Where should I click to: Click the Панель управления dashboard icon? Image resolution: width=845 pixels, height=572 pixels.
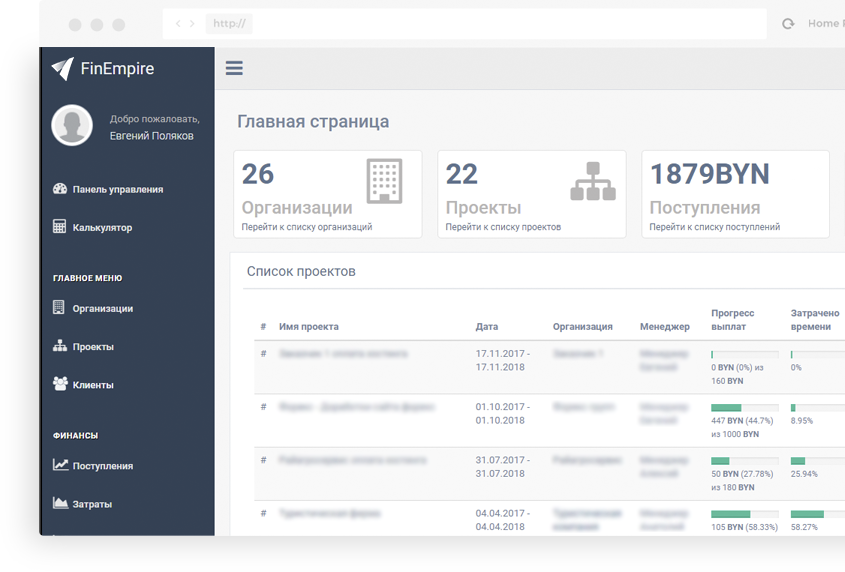point(60,189)
